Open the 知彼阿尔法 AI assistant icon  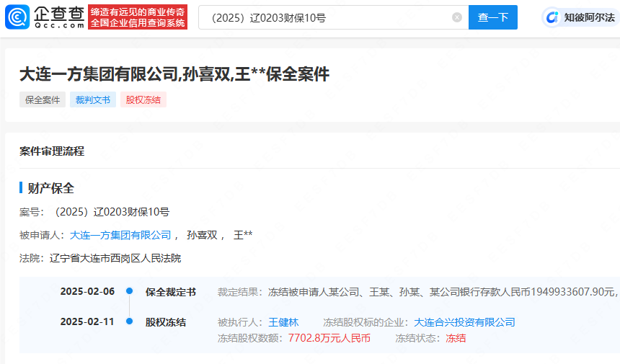tap(552, 17)
